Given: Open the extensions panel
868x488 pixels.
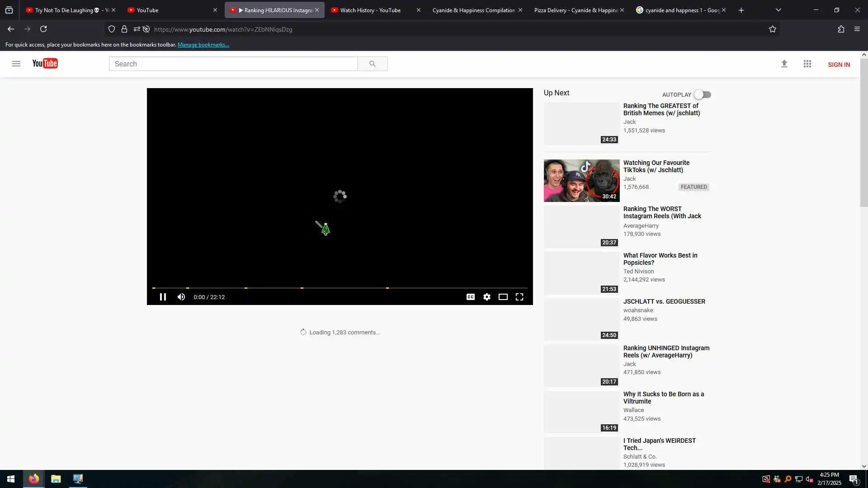Looking at the screenshot, I should 840,29.
